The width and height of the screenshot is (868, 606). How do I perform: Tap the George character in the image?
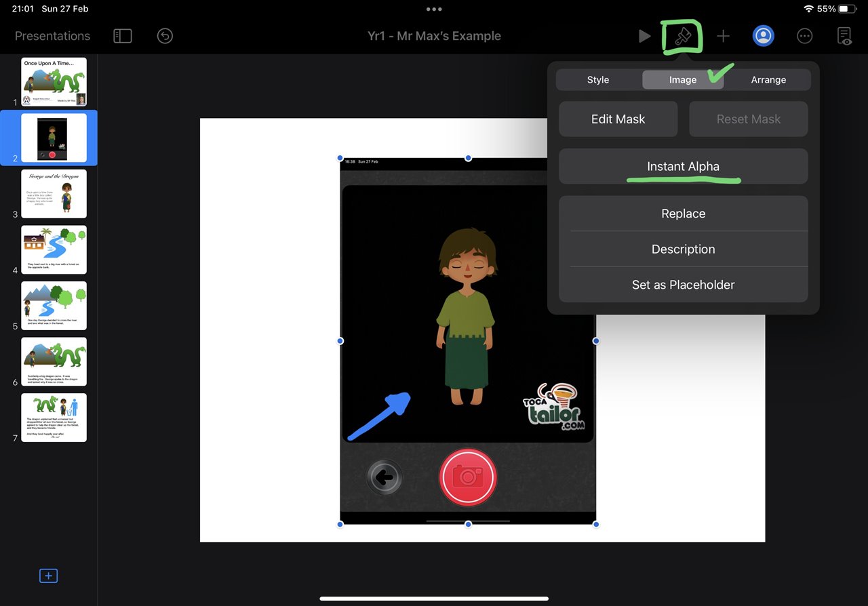[x=466, y=317]
